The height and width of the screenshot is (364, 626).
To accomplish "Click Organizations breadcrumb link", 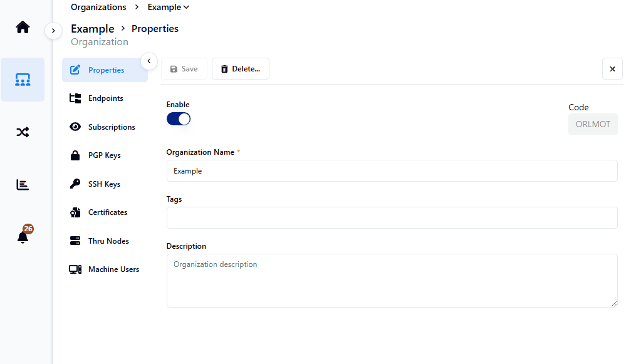I will click(98, 8).
